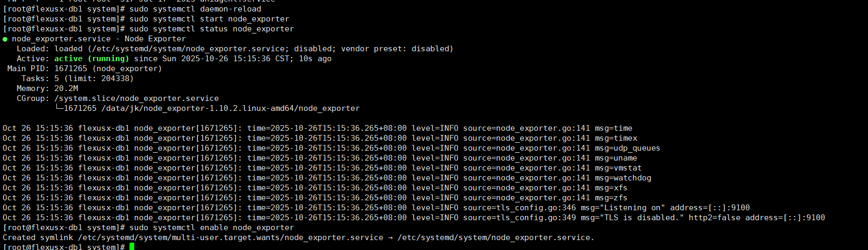Viewport: 868px width, 250px height.
Task: Click the msg=zfs log entry
Action: tap(611, 198)
